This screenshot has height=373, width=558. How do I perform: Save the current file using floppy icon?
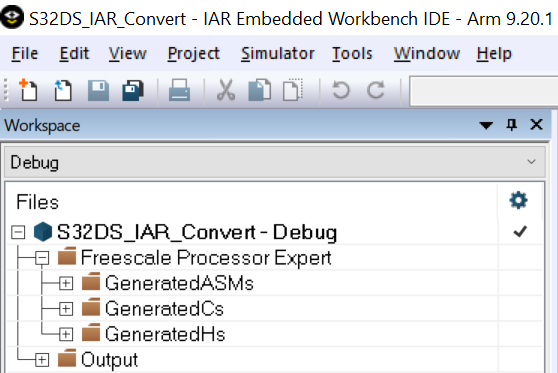98,90
